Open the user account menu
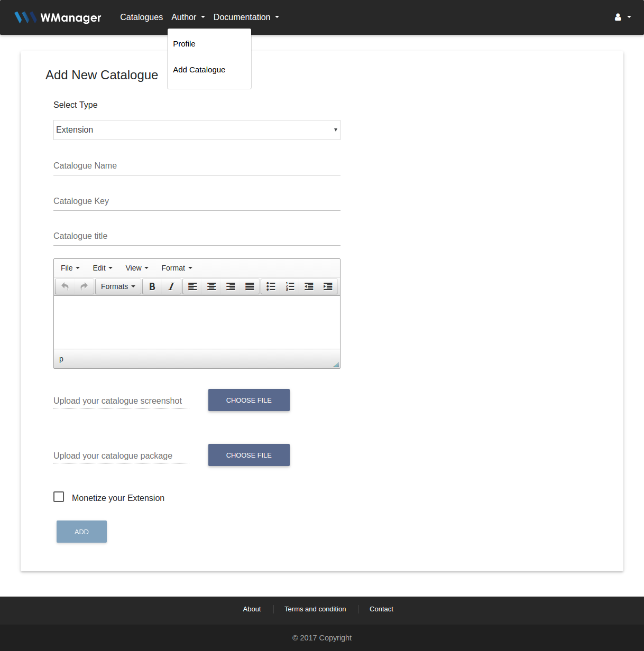The height and width of the screenshot is (651, 644). pyautogui.click(x=622, y=17)
